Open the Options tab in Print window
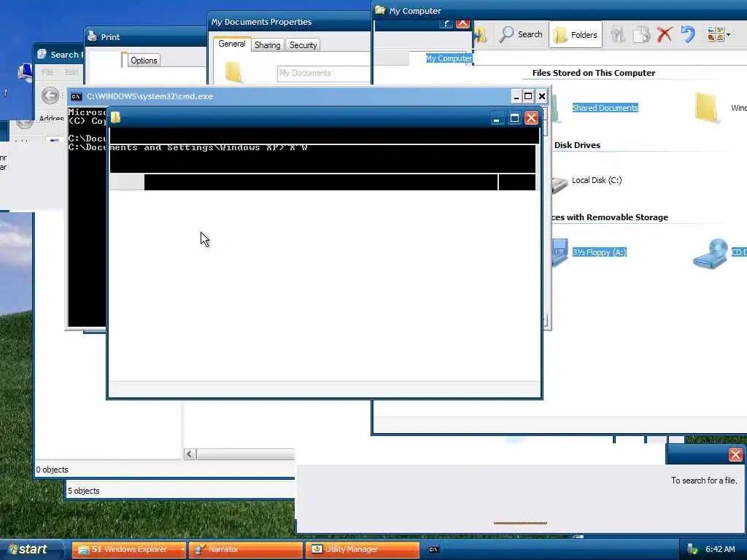This screenshot has height=560, width=747. click(144, 61)
